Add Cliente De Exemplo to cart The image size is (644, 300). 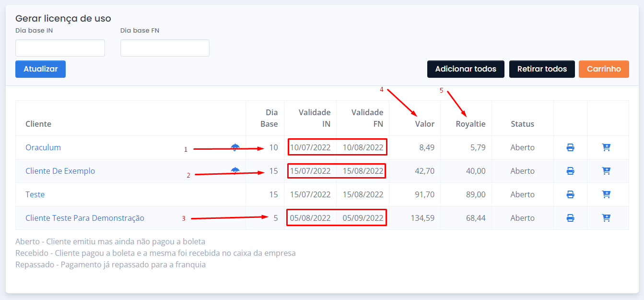pos(606,171)
